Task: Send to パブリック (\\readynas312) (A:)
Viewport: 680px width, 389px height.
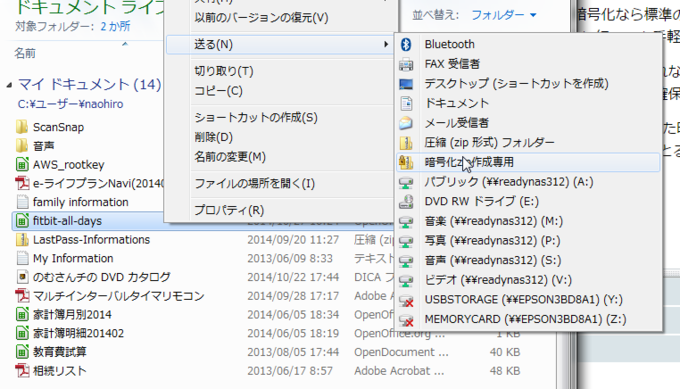Action: click(x=528, y=182)
